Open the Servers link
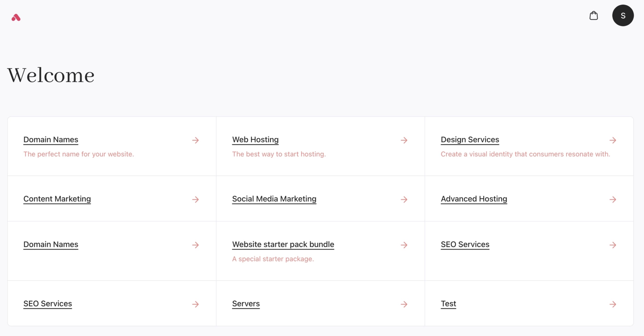 pos(246,304)
